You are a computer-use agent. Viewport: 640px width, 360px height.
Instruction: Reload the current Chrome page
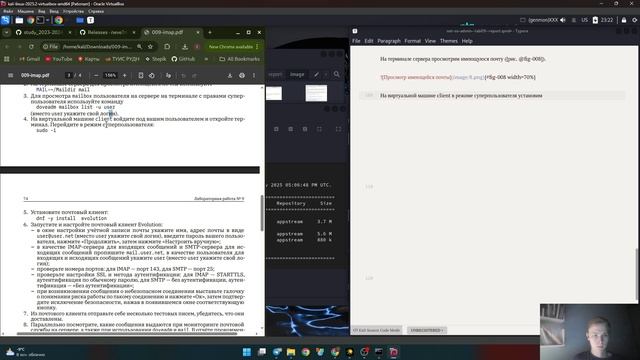click(31, 47)
